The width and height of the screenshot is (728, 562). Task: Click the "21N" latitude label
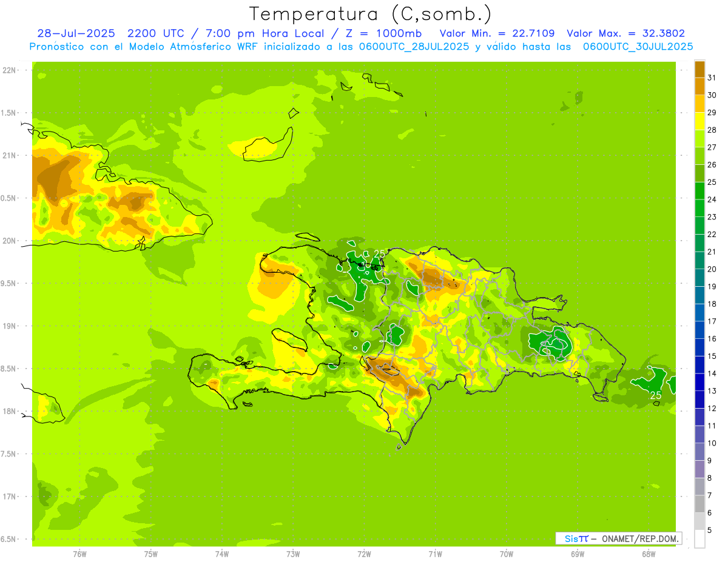tap(8, 155)
